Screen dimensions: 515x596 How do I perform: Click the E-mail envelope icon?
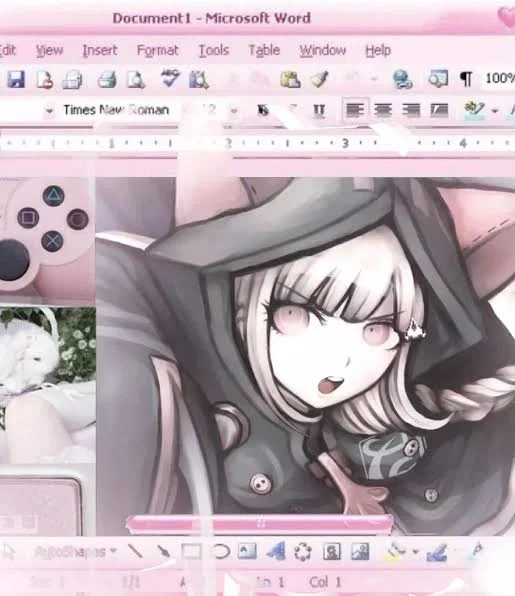point(72,80)
